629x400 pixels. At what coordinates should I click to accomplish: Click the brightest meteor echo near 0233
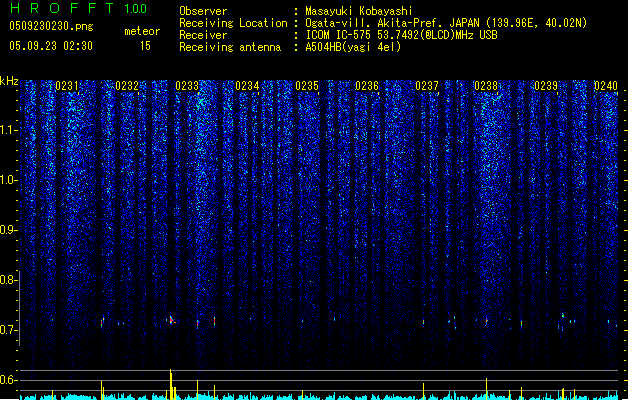(172, 320)
